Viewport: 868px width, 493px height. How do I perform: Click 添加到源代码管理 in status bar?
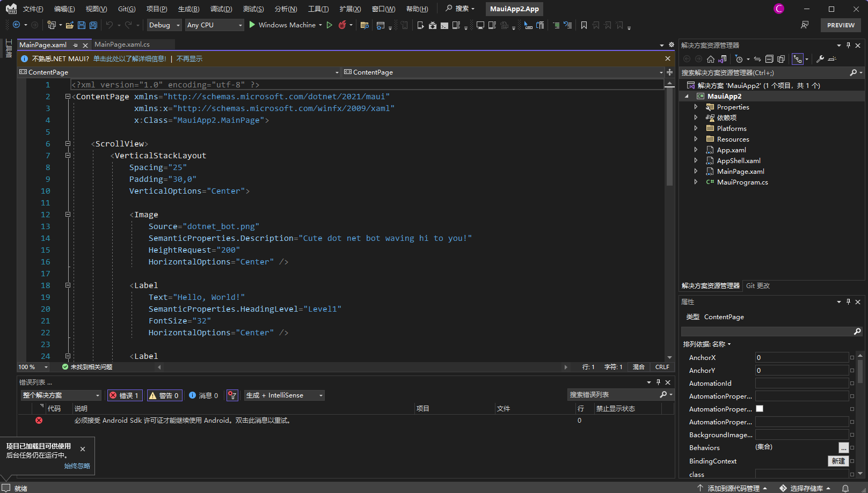coord(733,488)
